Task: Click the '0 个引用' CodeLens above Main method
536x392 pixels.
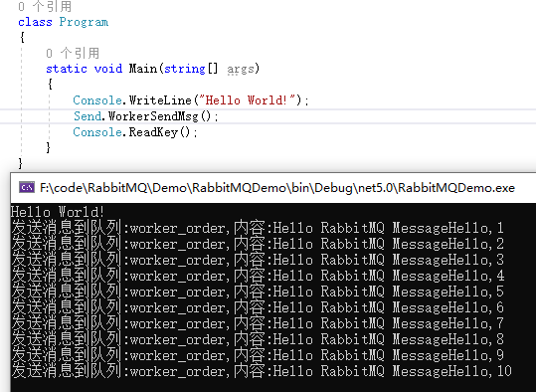Action: coord(73,53)
